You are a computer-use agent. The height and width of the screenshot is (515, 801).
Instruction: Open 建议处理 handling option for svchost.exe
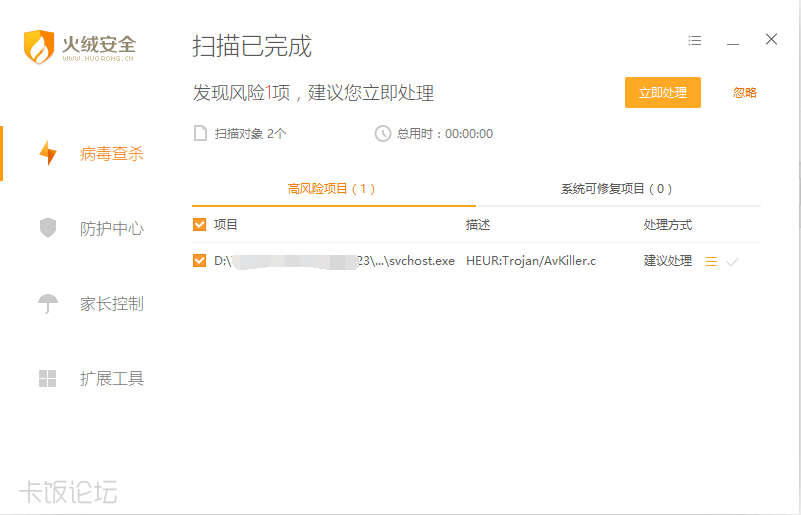[x=667, y=261]
